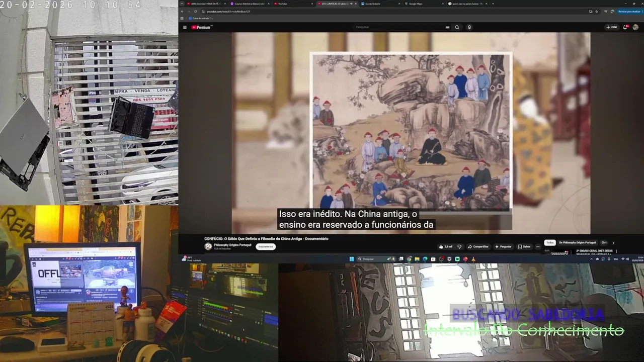Click the Confucius video player area
Image resolution: width=644 pixels, height=362 pixels.
pos(411,133)
